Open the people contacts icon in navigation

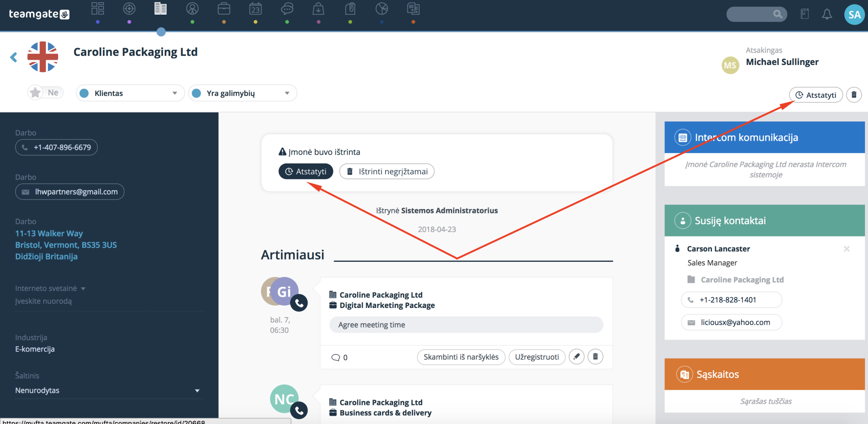[x=192, y=9]
